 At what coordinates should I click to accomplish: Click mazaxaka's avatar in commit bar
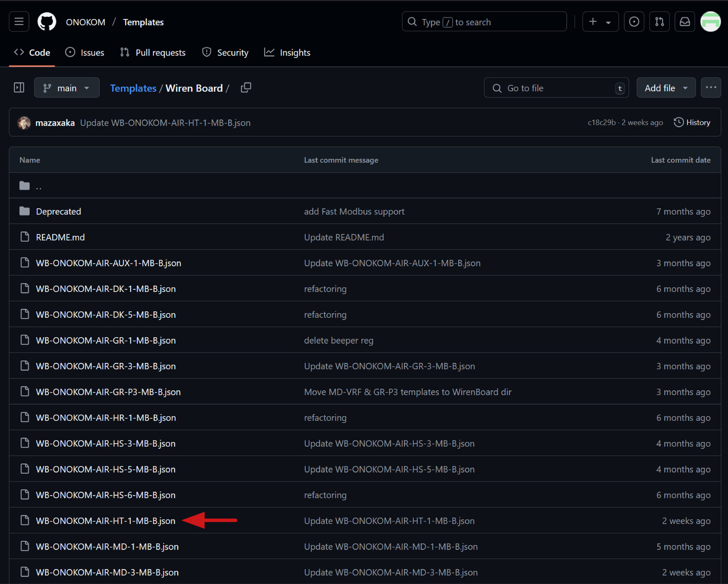click(24, 123)
